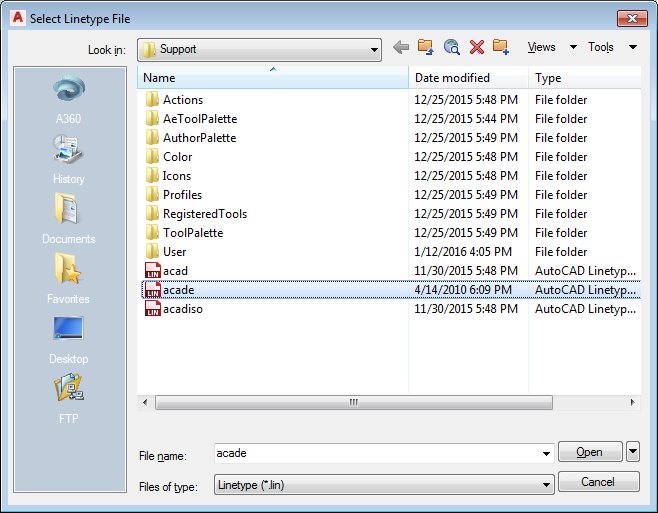
Task: Go back to previous folder arrow
Action: 401,47
